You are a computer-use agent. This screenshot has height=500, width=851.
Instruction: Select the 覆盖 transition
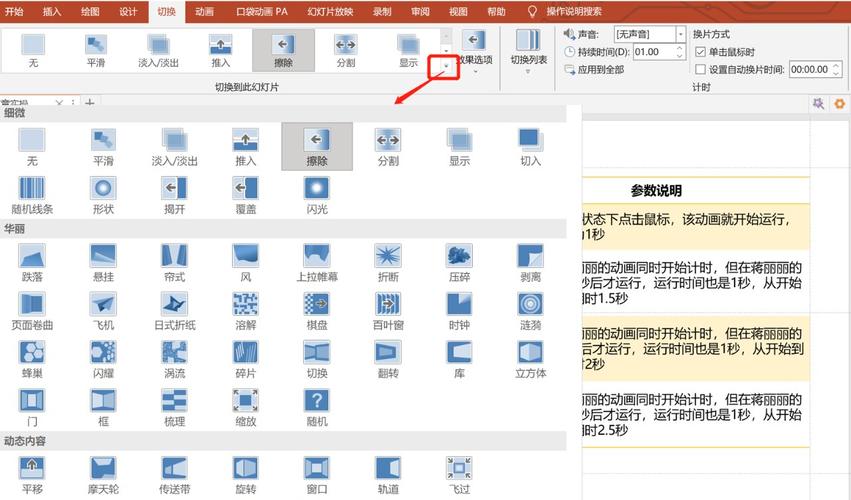pyautogui.click(x=245, y=195)
